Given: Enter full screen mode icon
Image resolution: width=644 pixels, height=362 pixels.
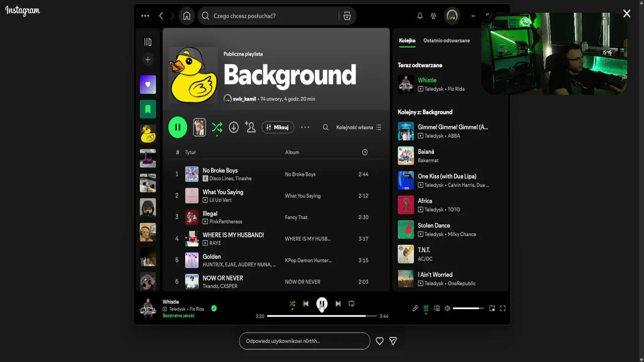Looking at the screenshot, I should 503,308.
